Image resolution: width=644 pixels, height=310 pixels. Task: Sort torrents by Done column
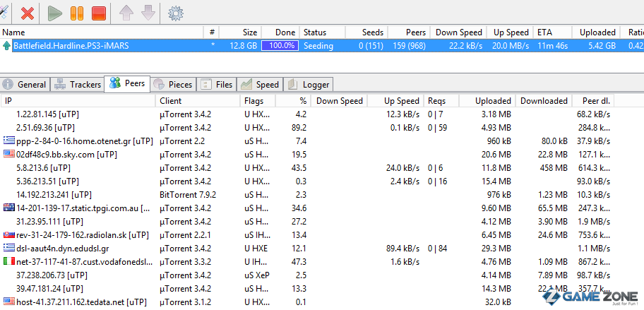pyautogui.click(x=280, y=32)
